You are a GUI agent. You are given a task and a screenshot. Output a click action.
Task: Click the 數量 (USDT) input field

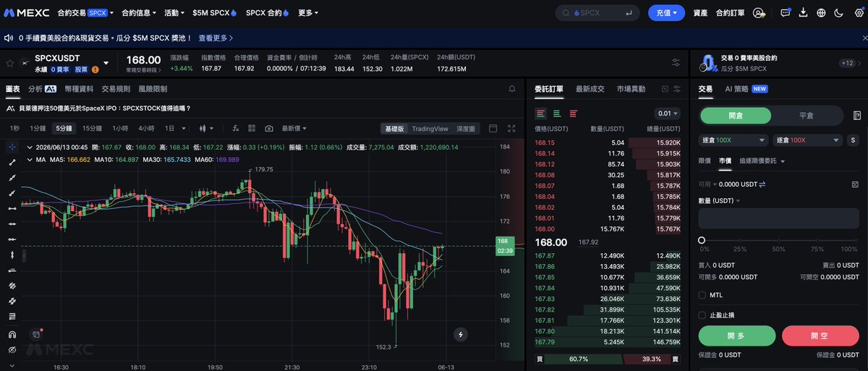coord(778,218)
